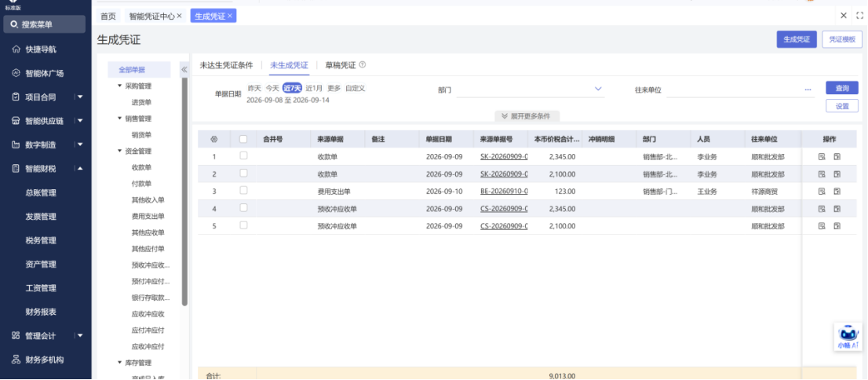Click the icon next to 智能体广场
Screen dimensions: 868x380
tap(16, 73)
